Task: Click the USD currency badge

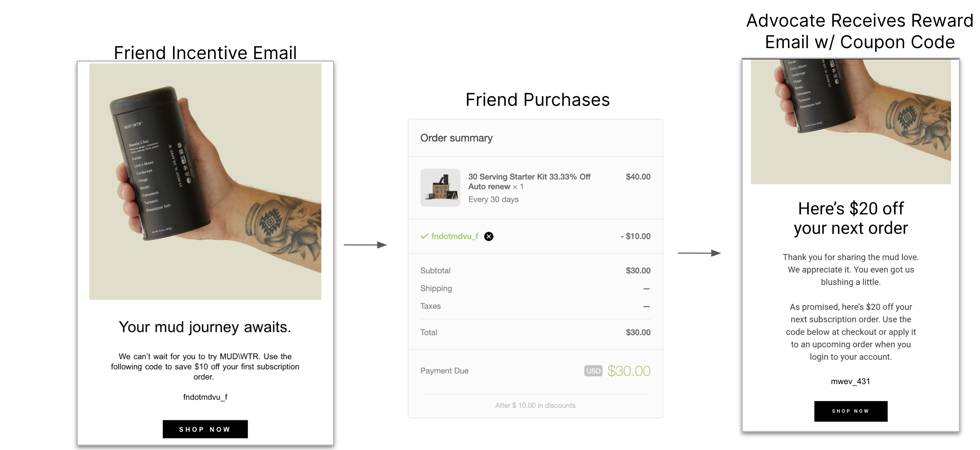Action: coord(593,370)
